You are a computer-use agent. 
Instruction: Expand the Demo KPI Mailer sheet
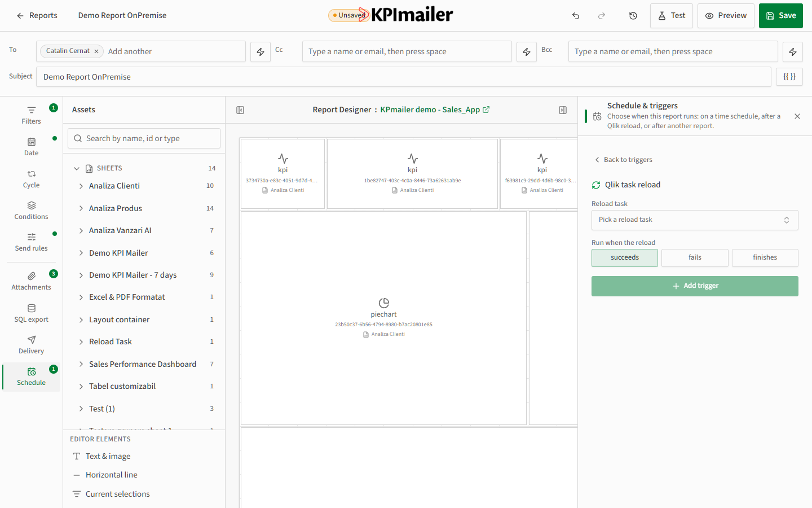81,253
